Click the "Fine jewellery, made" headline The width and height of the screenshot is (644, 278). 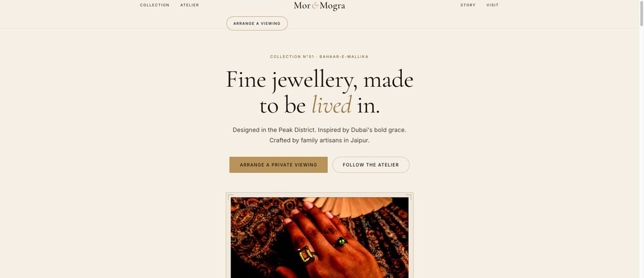(x=319, y=80)
